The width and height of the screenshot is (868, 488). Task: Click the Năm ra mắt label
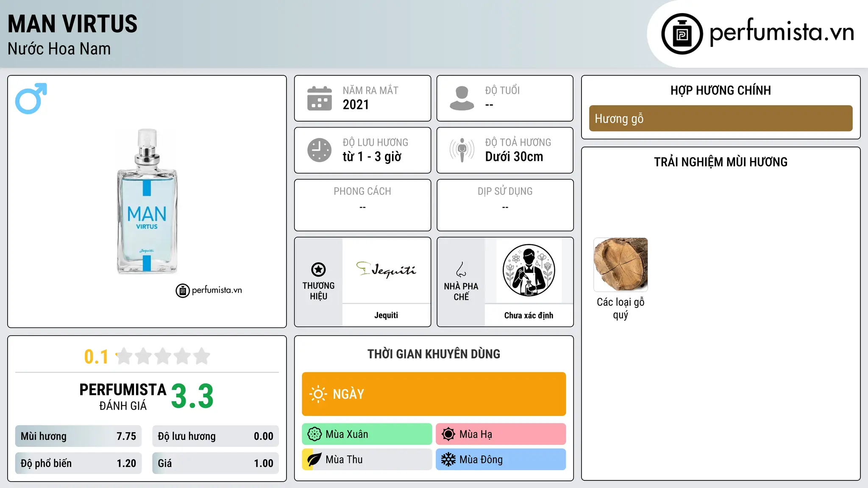[370, 90]
